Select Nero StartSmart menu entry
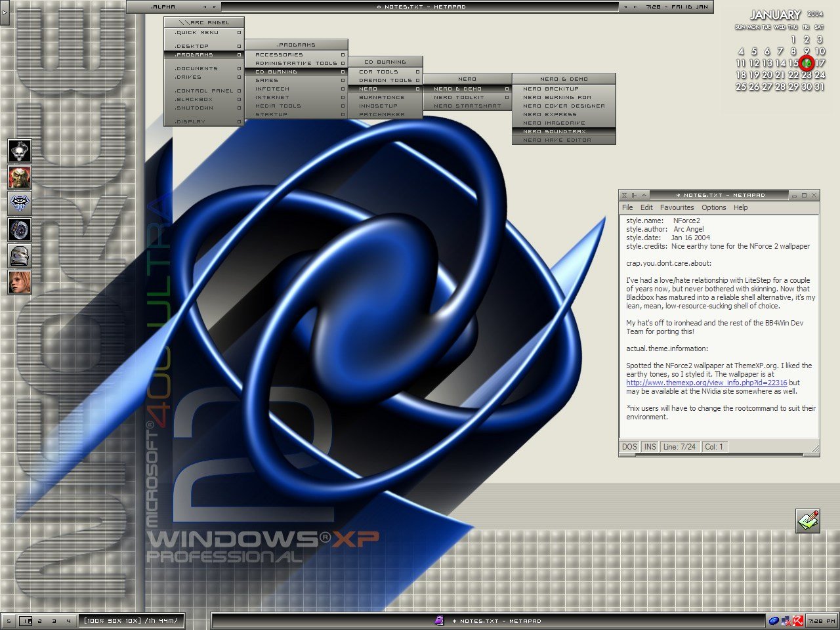 (x=467, y=106)
